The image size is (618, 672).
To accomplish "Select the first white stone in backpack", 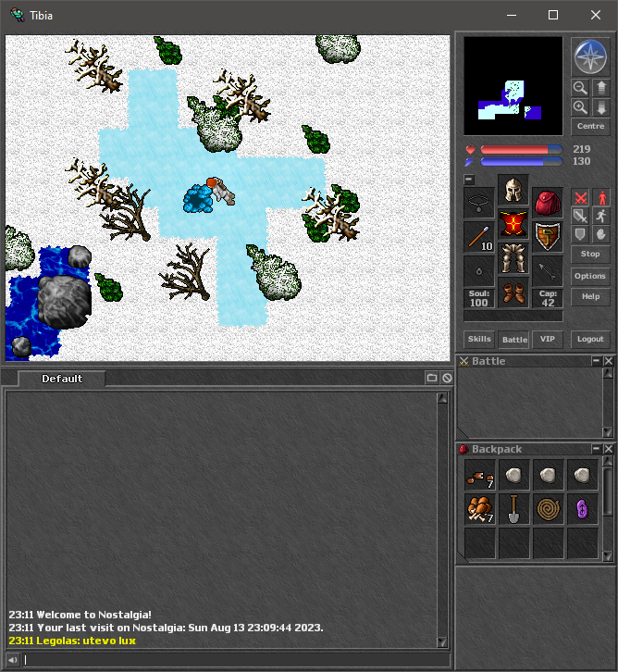I will [x=513, y=475].
